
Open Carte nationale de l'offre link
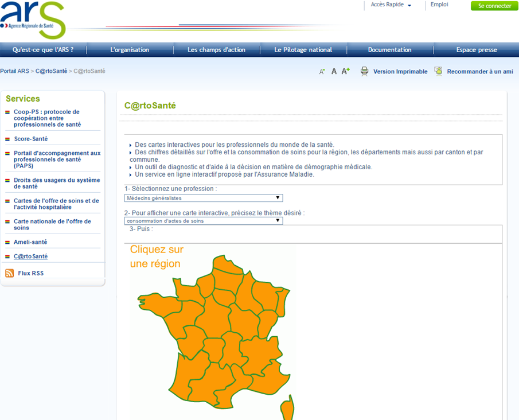tap(52, 224)
